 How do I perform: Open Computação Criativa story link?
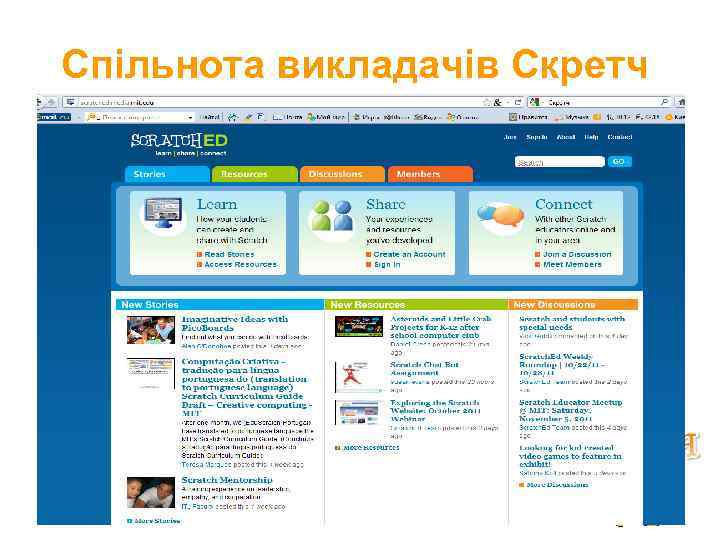click(247, 388)
